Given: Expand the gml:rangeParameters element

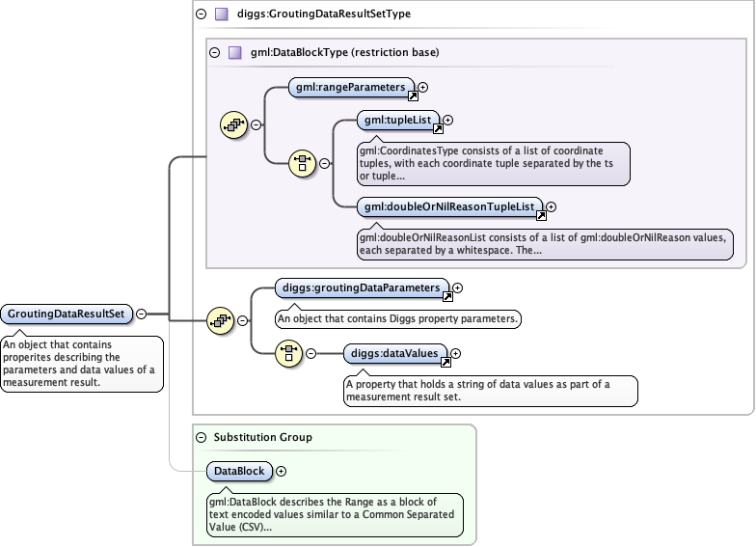Looking at the screenshot, I should coord(423,88).
